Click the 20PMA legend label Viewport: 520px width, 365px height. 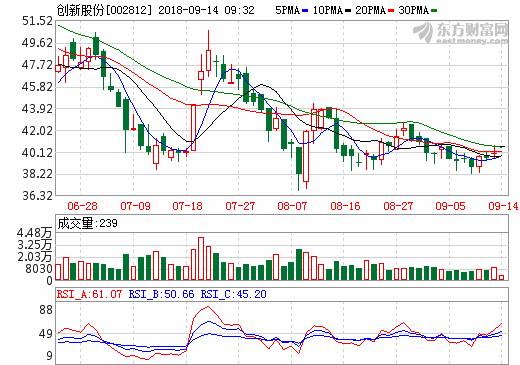[371, 10]
